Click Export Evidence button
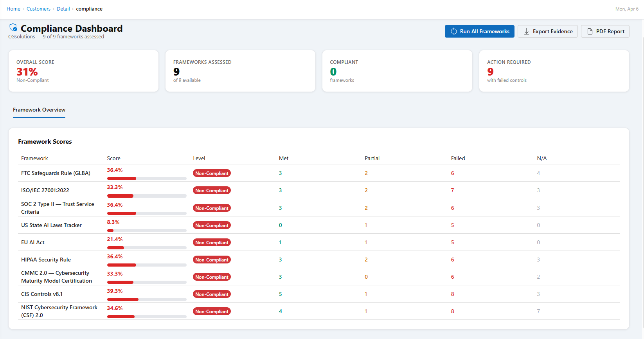 point(548,31)
